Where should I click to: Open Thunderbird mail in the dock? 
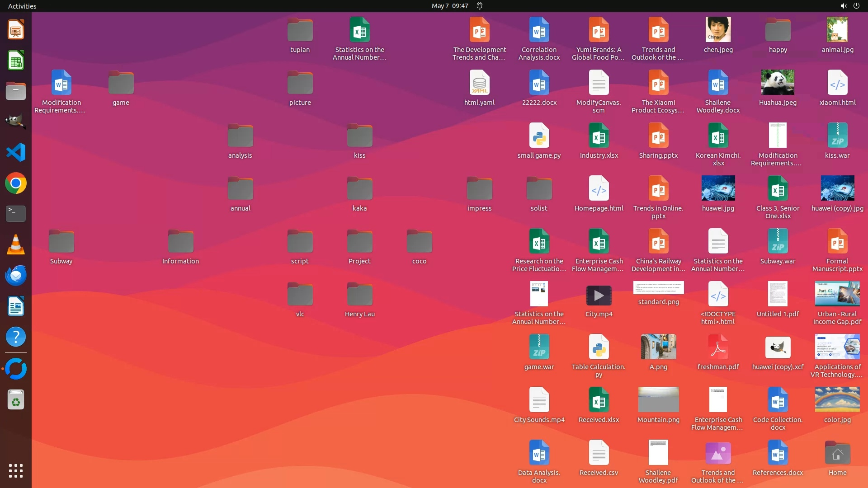[16, 275]
